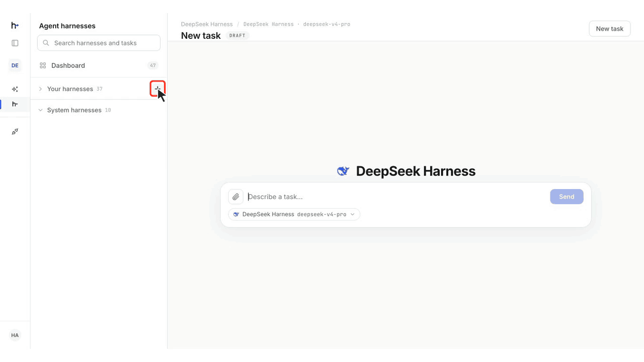The height and width of the screenshot is (362, 644).
Task: Click the Dashboard grid icon
Action: tap(43, 65)
